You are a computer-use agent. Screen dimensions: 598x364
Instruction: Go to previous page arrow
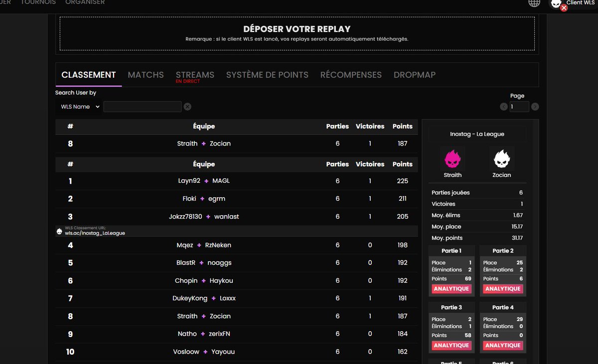coord(504,107)
